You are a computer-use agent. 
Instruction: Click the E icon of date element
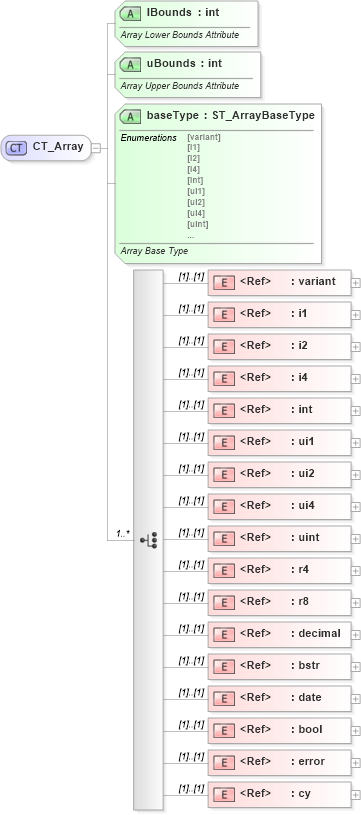tap(224, 699)
